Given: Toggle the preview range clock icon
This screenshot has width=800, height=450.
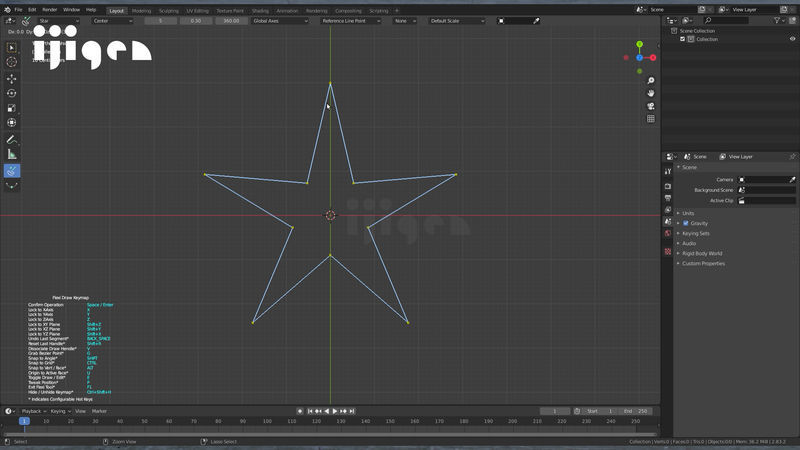Looking at the screenshot, I should [x=577, y=411].
